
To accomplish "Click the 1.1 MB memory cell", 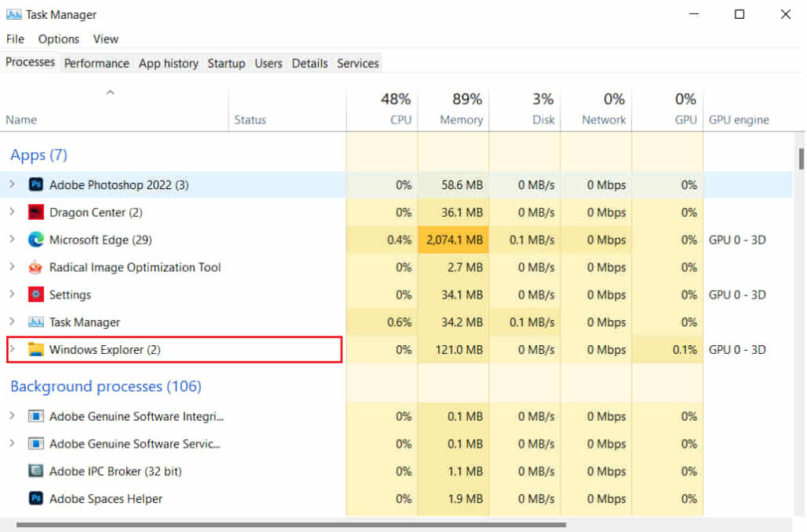I will [x=453, y=471].
